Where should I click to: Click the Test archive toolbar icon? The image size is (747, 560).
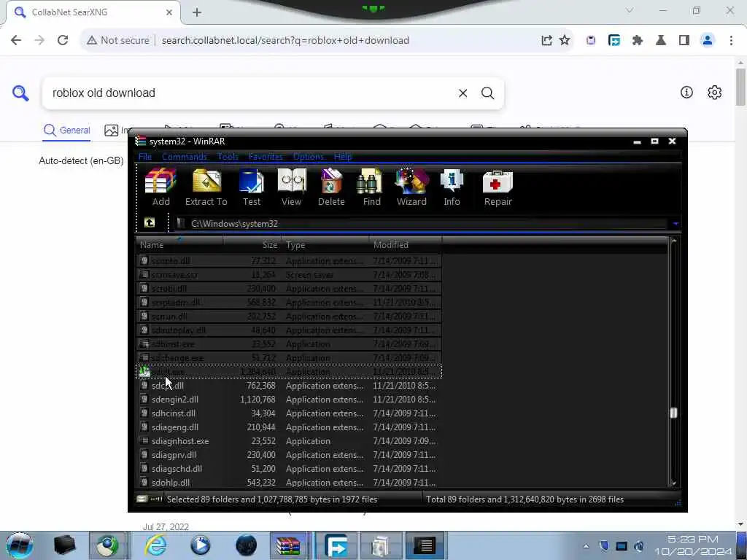tap(252, 187)
